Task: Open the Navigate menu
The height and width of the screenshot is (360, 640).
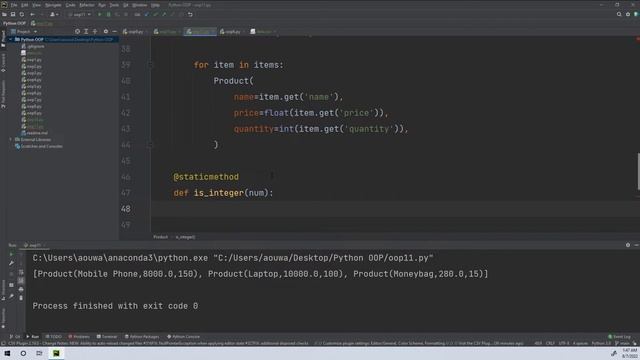Action: [x=53, y=5]
